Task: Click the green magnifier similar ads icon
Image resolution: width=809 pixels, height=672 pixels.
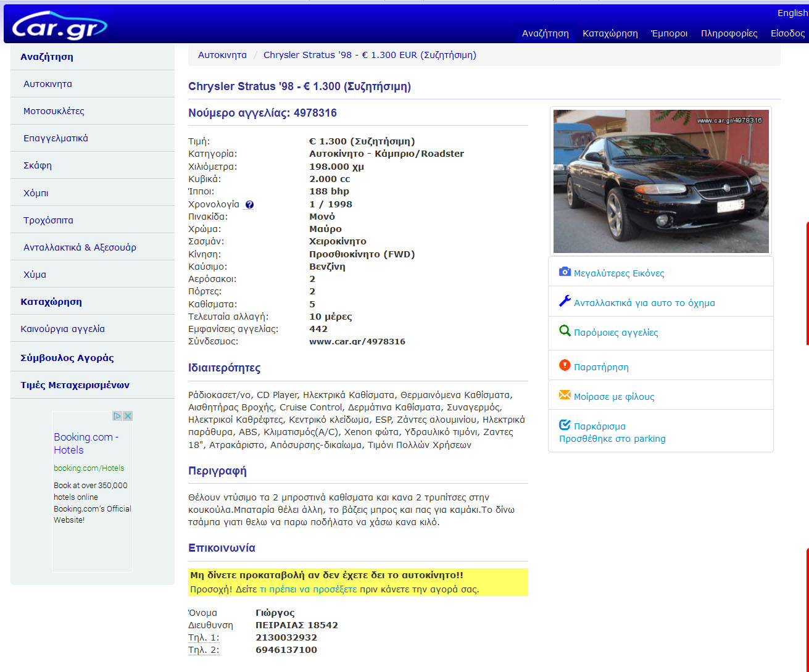Action: (565, 331)
